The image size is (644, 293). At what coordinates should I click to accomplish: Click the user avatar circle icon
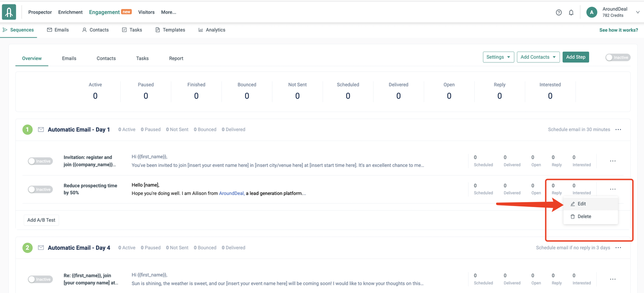coord(592,12)
